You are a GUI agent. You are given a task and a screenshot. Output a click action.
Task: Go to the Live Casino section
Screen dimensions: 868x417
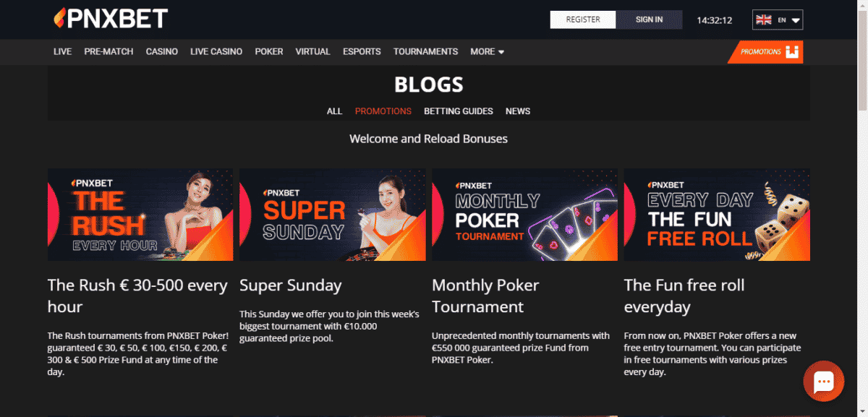point(216,52)
